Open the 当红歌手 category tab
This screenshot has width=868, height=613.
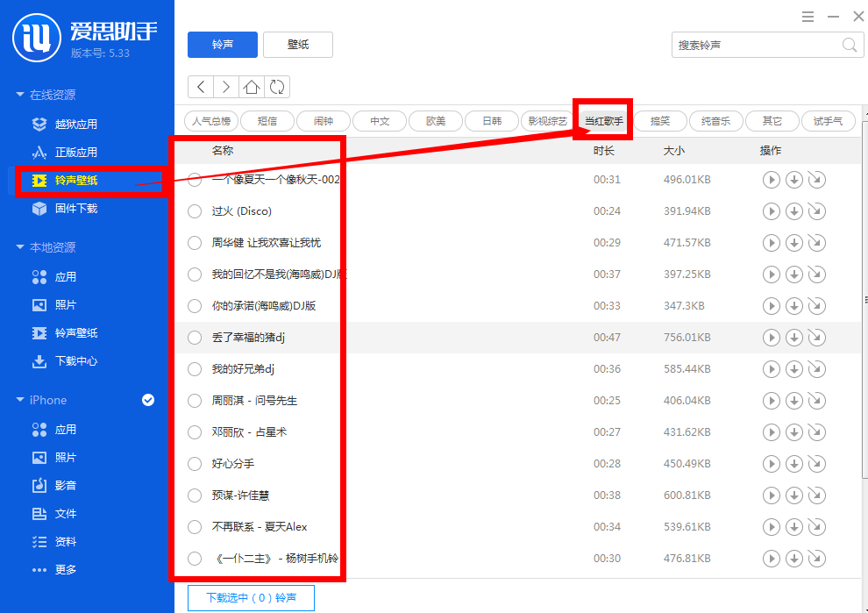click(602, 121)
